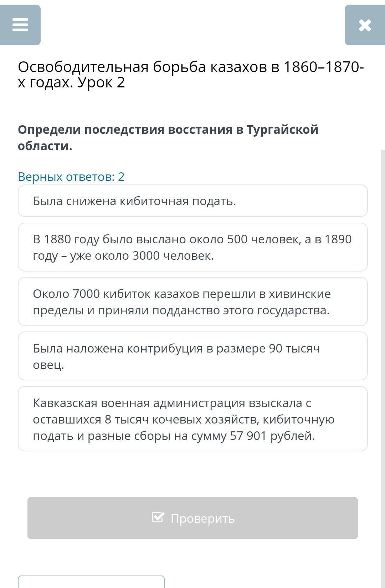Select the 90 тысяч овец контрибуция answer
Screen dimensions: 385x588
(192, 356)
